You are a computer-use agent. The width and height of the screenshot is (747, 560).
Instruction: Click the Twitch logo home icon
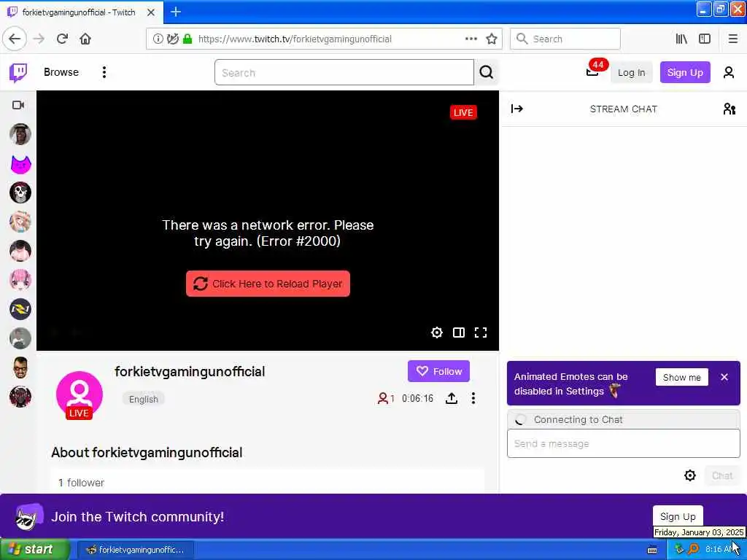click(x=18, y=72)
